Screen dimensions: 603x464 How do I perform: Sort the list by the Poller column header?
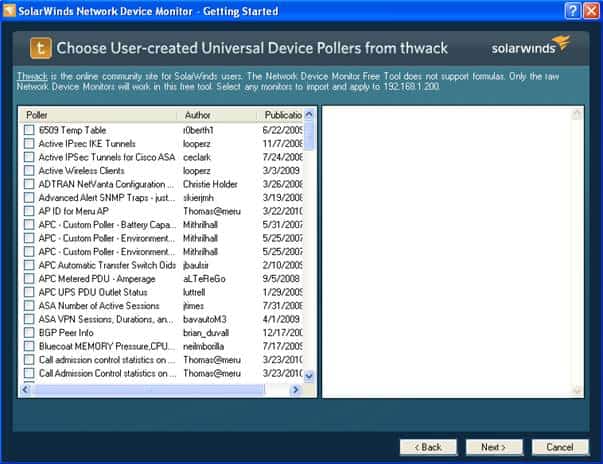[x=98, y=115]
